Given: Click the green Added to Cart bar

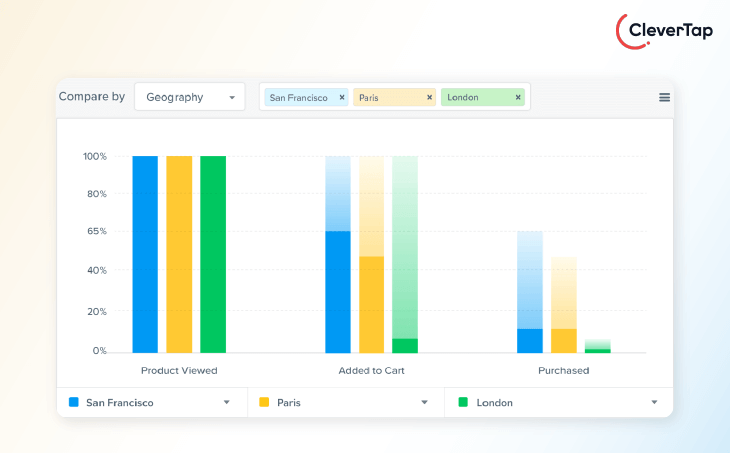Looking at the screenshot, I should [x=405, y=345].
